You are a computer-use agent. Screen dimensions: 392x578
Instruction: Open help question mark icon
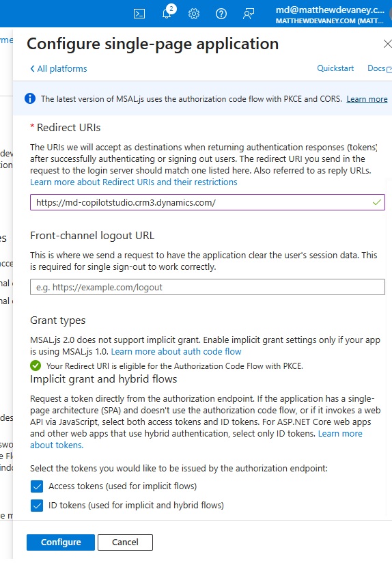click(221, 14)
